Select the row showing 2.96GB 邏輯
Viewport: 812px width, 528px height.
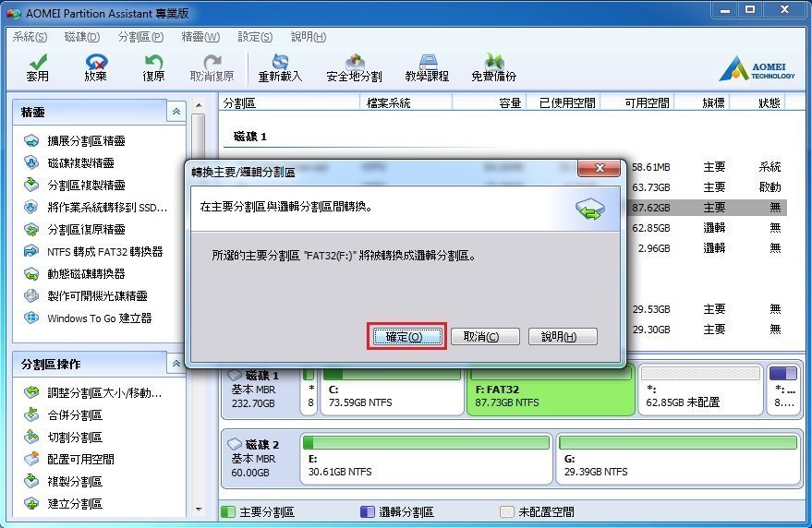coord(708,248)
